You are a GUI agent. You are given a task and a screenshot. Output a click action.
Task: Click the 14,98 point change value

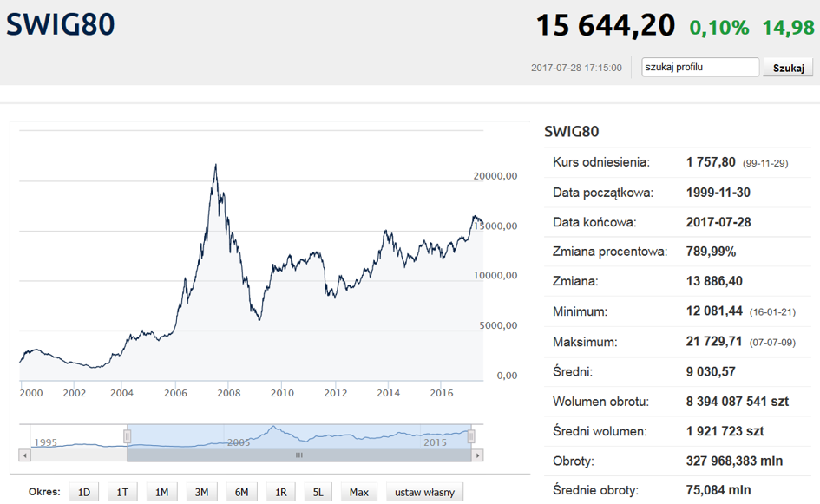[x=788, y=28]
